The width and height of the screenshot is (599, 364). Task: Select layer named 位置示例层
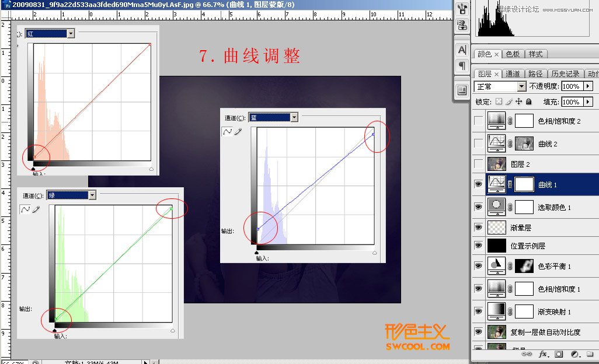528,246
